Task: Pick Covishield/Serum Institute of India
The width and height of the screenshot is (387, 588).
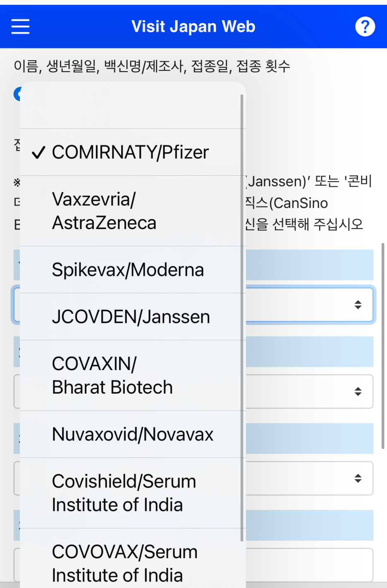Action: [133, 493]
